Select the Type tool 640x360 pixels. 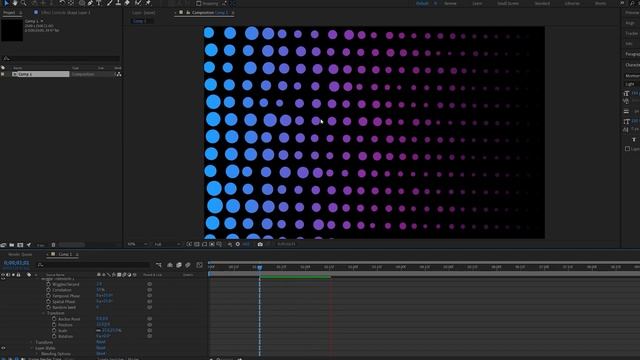click(99, 3)
